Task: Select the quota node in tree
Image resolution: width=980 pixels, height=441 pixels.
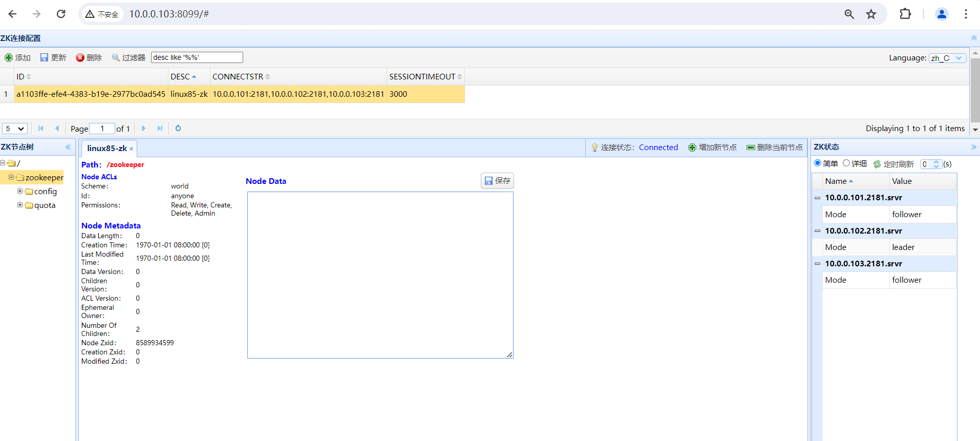Action: [x=45, y=205]
